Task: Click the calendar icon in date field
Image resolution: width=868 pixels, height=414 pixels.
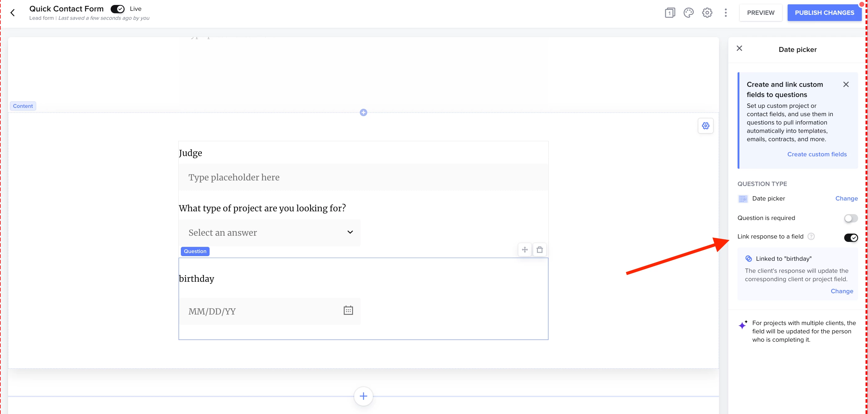Action: click(348, 310)
